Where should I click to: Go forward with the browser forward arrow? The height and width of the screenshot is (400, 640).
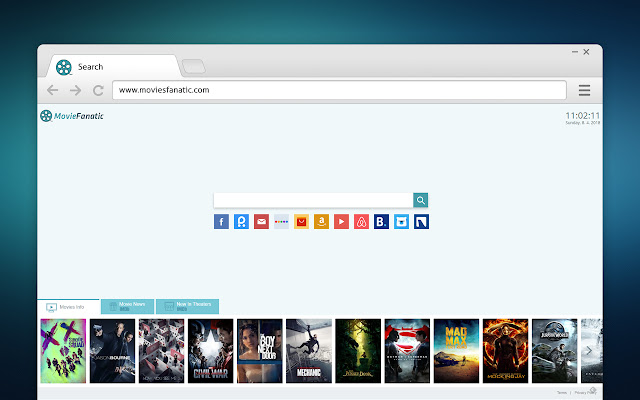point(76,90)
